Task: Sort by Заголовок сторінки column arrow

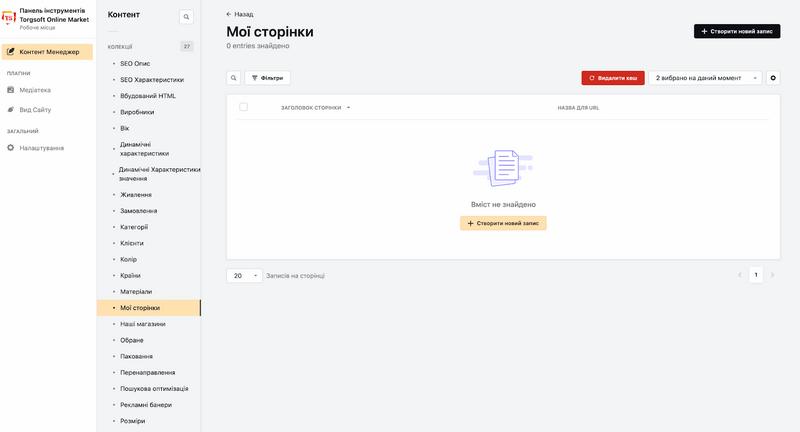Action: click(x=348, y=108)
